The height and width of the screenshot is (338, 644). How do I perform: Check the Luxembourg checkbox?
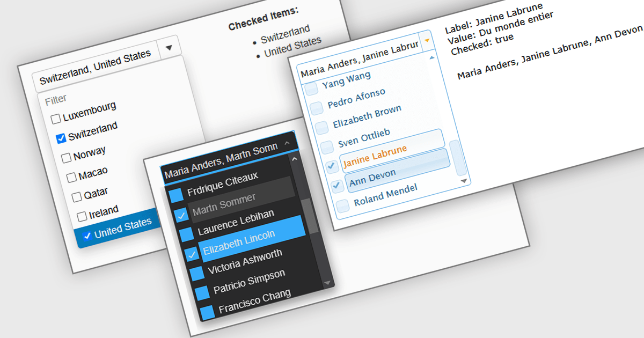tap(56, 119)
